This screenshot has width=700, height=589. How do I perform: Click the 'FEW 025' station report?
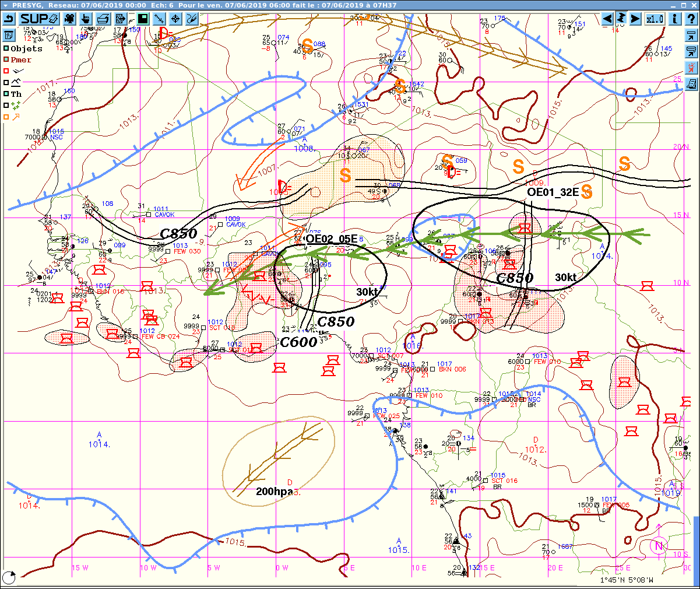coord(386,416)
